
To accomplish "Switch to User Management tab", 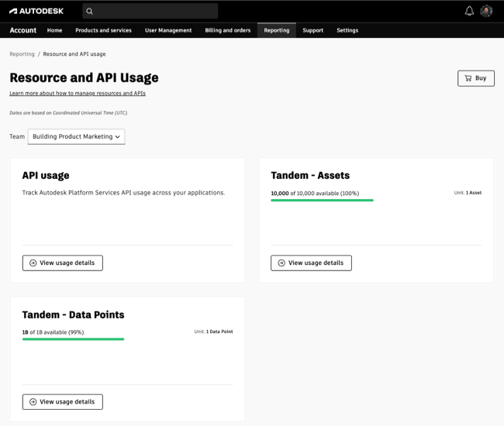I will click(x=168, y=30).
